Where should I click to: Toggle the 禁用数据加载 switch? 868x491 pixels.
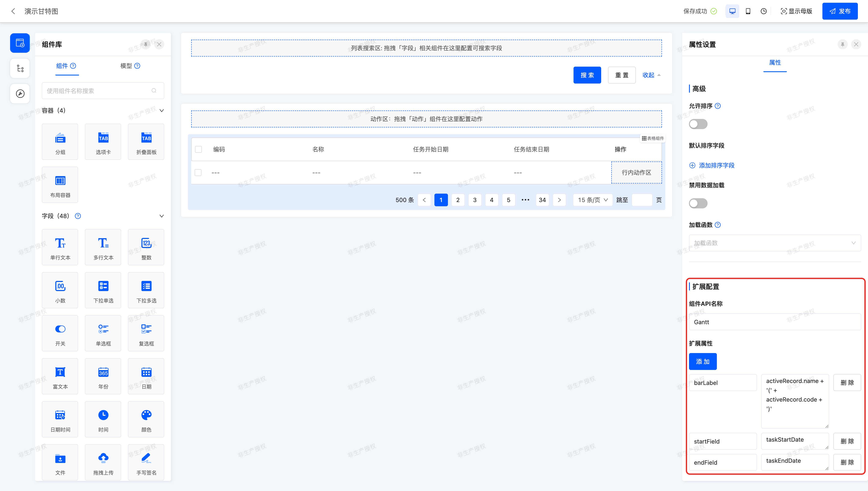(698, 203)
